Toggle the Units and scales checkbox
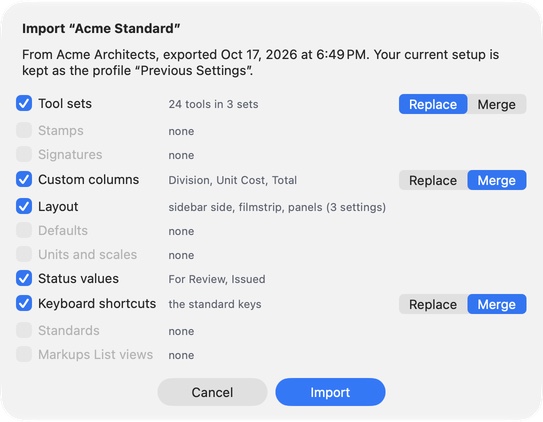Viewport: 543px width, 422px height. tap(24, 254)
